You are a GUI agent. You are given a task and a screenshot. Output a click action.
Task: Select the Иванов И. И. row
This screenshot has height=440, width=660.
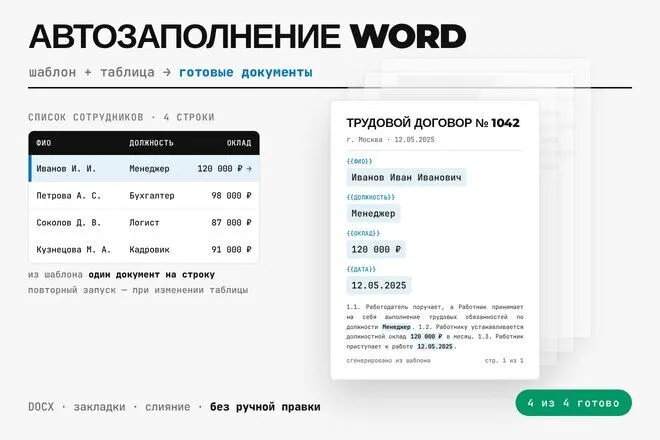click(x=144, y=168)
